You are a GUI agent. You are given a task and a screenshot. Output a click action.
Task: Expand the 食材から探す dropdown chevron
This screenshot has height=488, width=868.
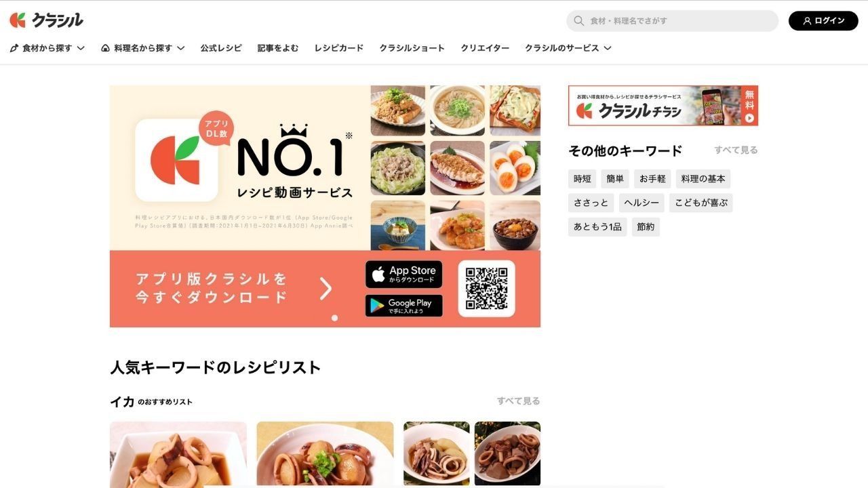coord(81,48)
